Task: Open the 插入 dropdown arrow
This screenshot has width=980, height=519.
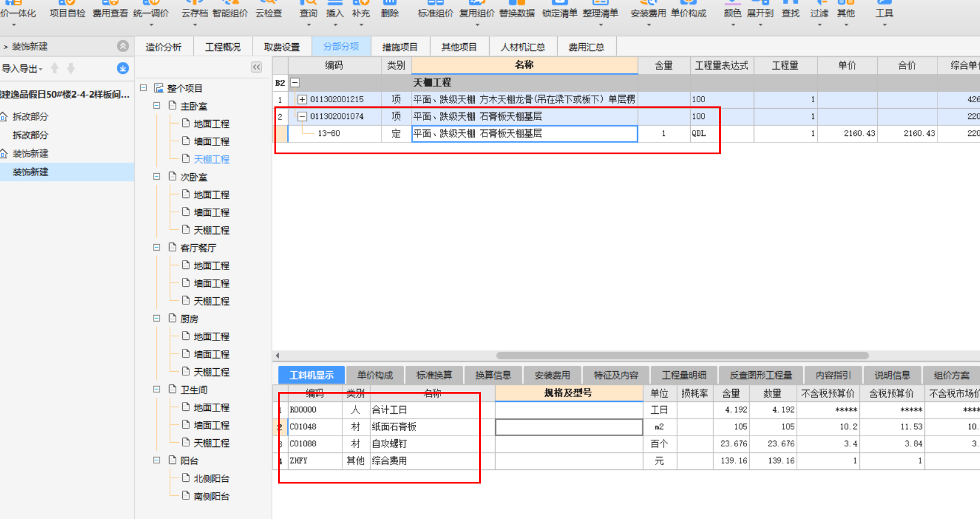Action: pyautogui.click(x=334, y=25)
